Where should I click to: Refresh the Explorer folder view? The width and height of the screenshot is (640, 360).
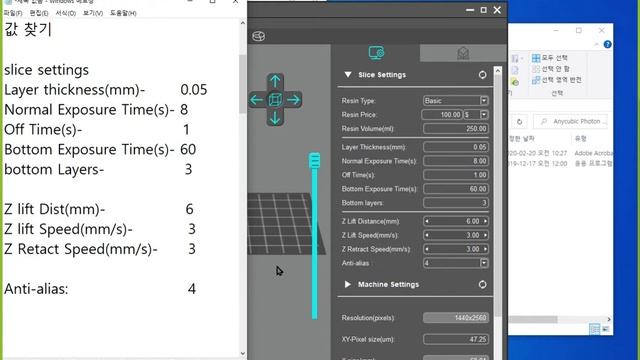click(519, 122)
